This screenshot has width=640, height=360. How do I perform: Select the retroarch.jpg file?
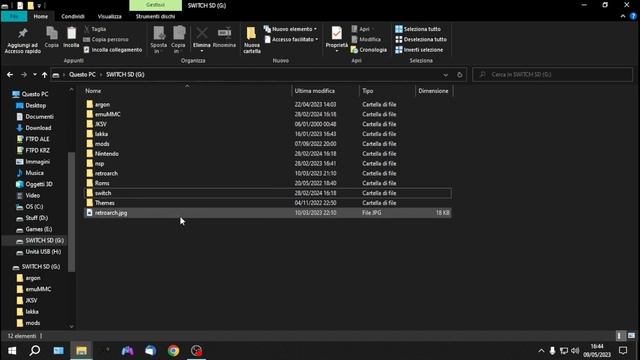[x=268, y=213]
